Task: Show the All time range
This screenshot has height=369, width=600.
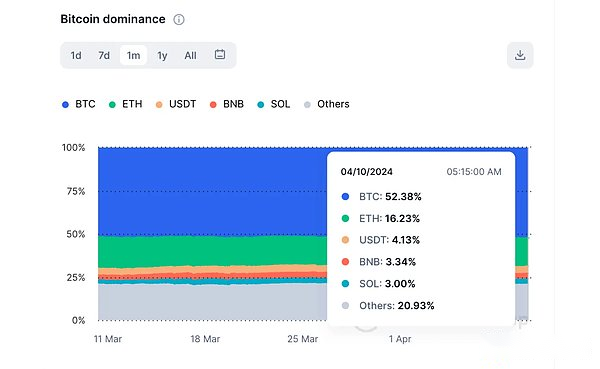Action: point(190,56)
